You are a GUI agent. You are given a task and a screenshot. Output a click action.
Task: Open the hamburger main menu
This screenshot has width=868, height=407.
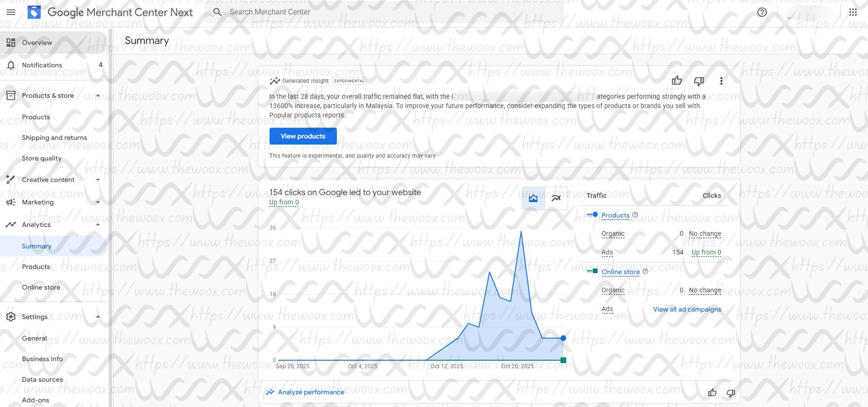(11, 12)
